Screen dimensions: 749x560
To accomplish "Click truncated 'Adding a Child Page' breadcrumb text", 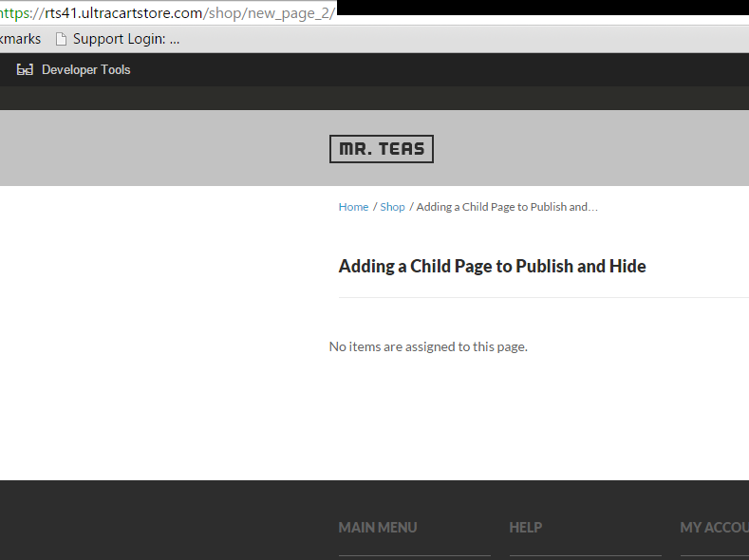I will tap(507, 207).
